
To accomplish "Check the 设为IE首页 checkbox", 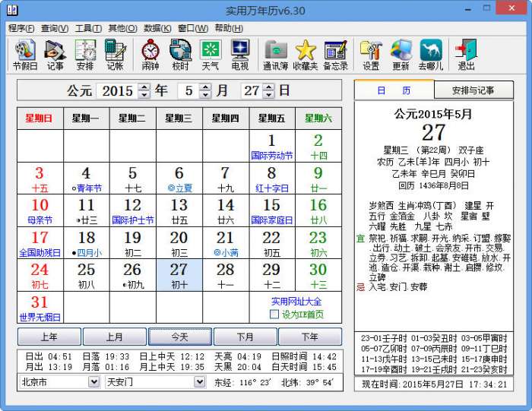I will point(274,315).
